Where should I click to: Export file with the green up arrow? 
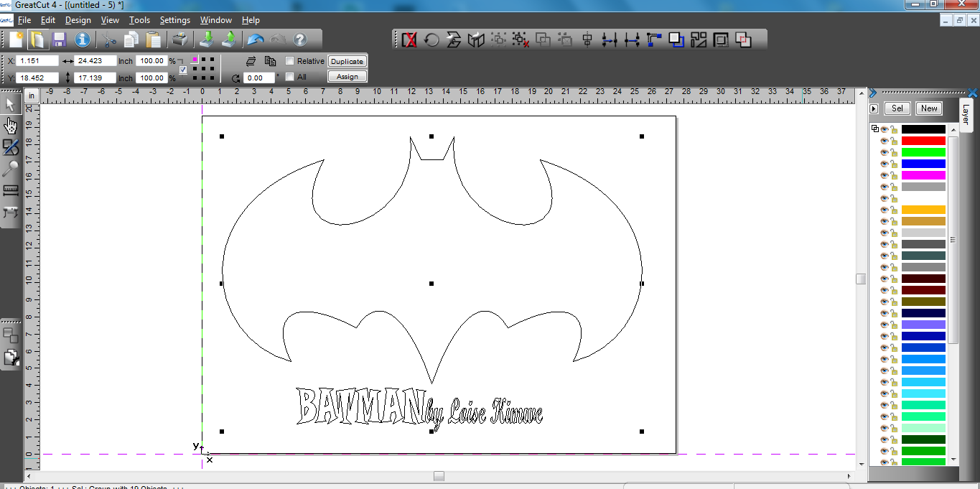point(229,39)
